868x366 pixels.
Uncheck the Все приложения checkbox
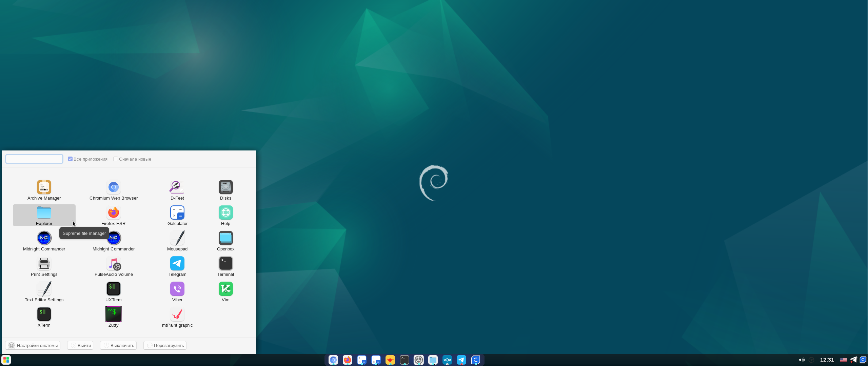[x=70, y=159]
